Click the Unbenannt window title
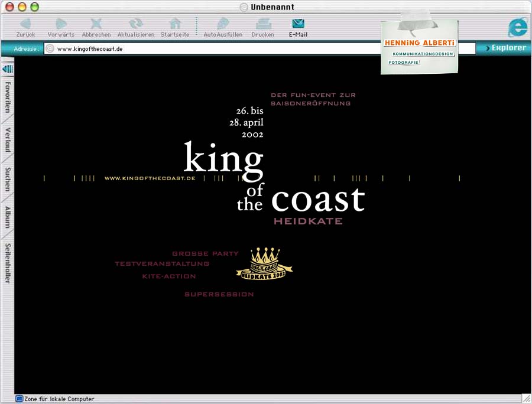The width and height of the screenshot is (532, 404). click(x=273, y=6)
